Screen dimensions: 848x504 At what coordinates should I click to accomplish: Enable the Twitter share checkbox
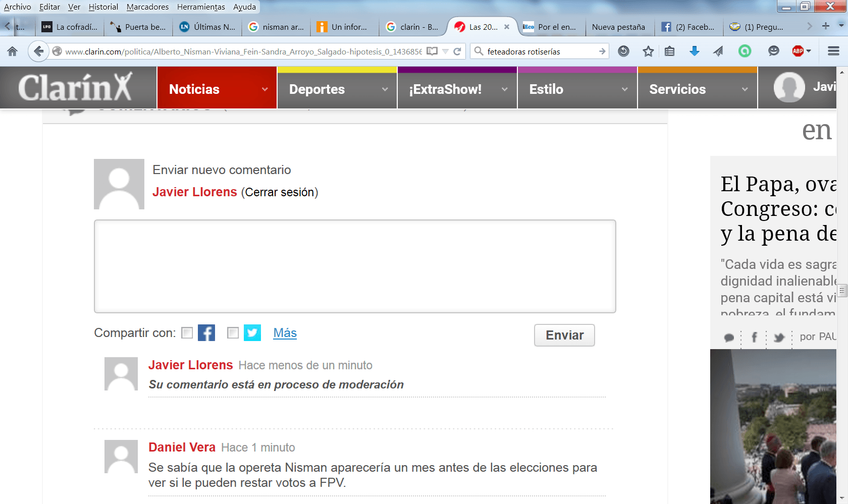pyautogui.click(x=233, y=333)
